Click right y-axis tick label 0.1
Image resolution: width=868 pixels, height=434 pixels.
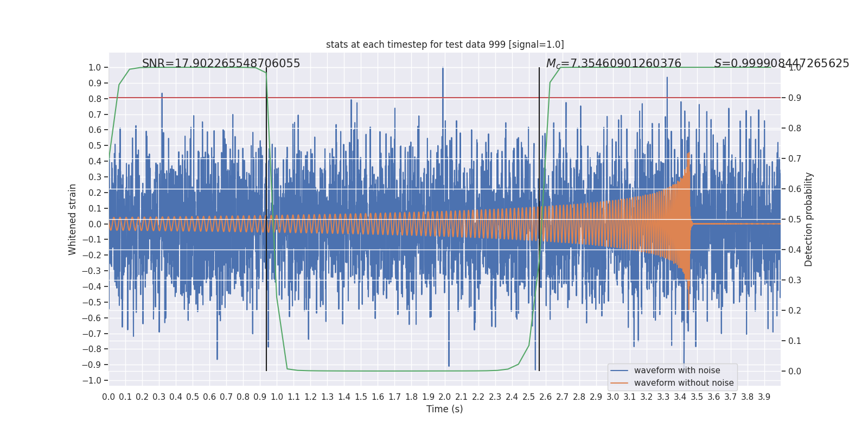coord(795,341)
